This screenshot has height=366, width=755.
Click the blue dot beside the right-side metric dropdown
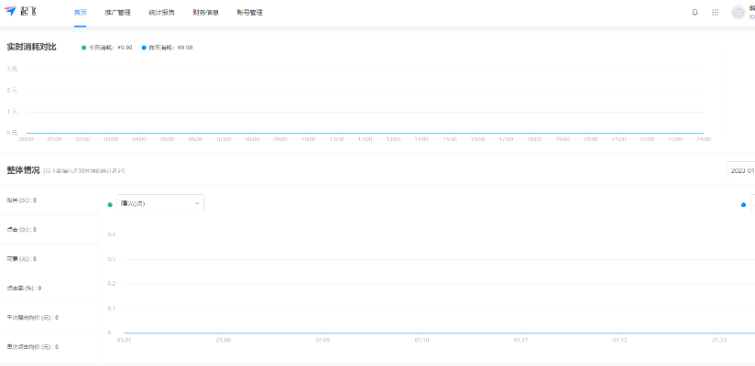743,205
